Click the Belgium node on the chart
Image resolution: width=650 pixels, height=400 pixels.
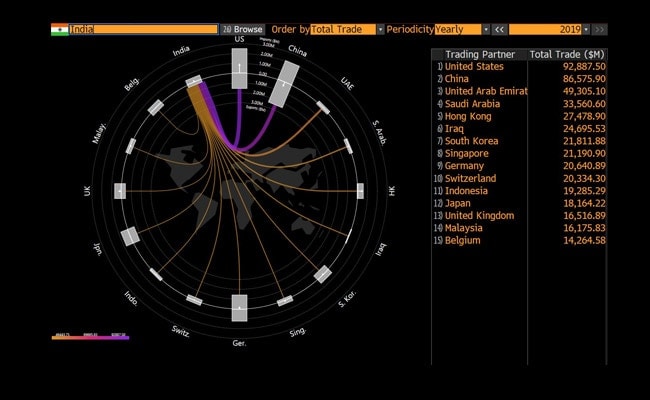point(155,107)
